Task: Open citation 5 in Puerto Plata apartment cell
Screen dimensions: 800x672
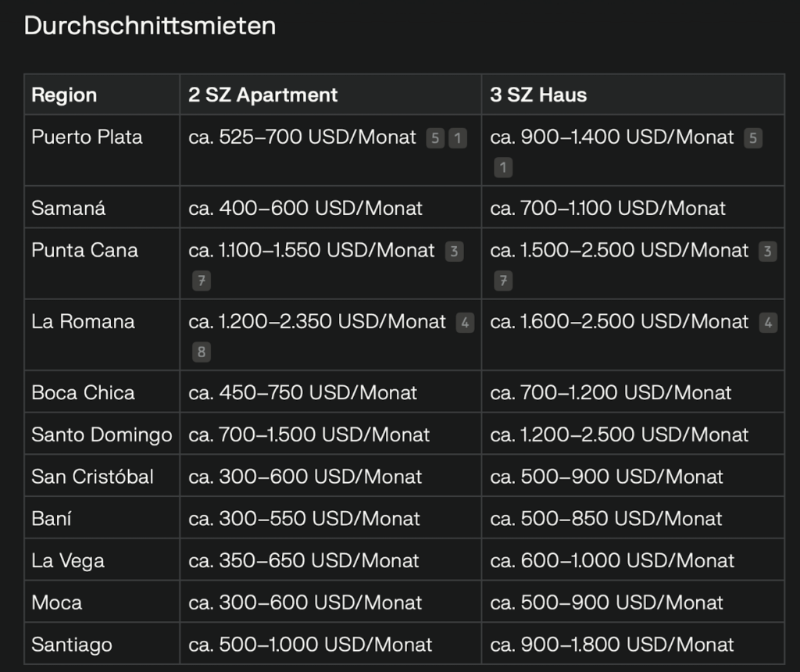Action: (435, 138)
